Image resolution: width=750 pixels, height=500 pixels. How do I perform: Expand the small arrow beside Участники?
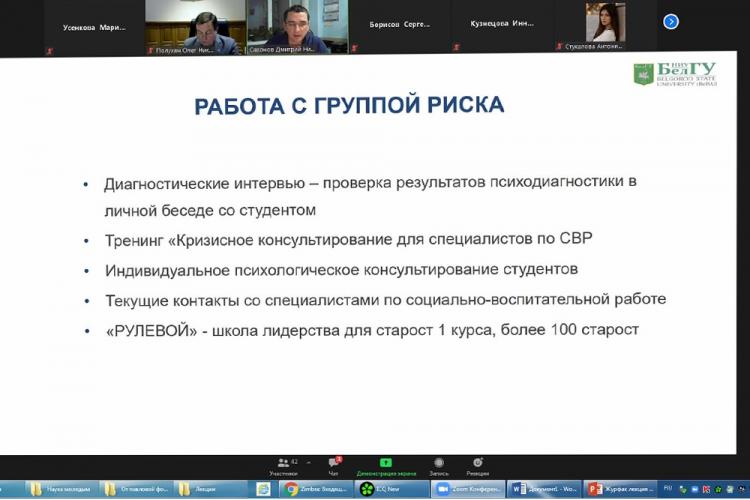(x=309, y=463)
